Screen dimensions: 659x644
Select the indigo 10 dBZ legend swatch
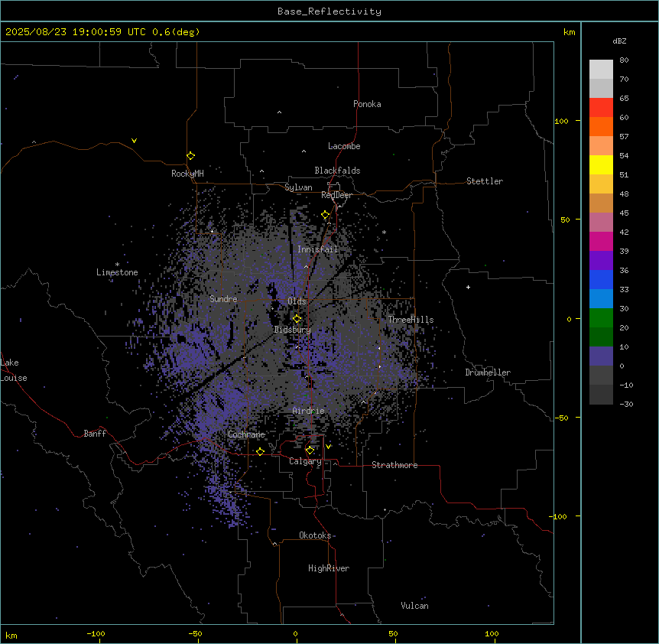601,356
